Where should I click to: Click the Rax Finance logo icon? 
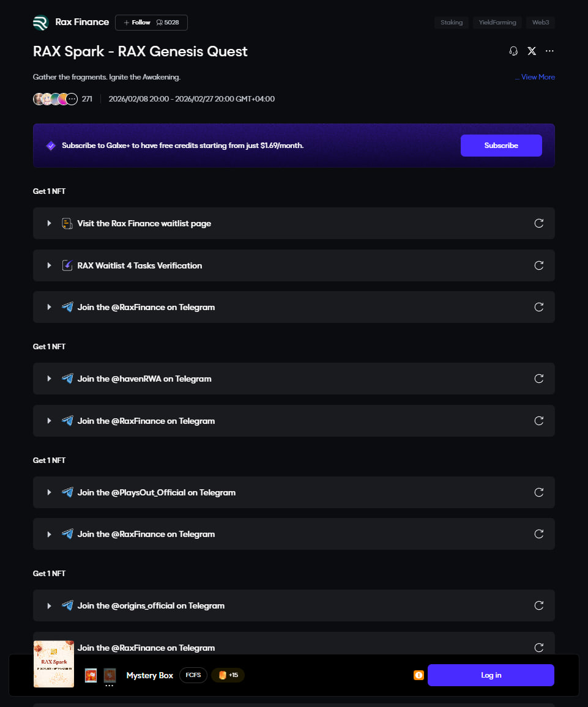click(x=40, y=23)
